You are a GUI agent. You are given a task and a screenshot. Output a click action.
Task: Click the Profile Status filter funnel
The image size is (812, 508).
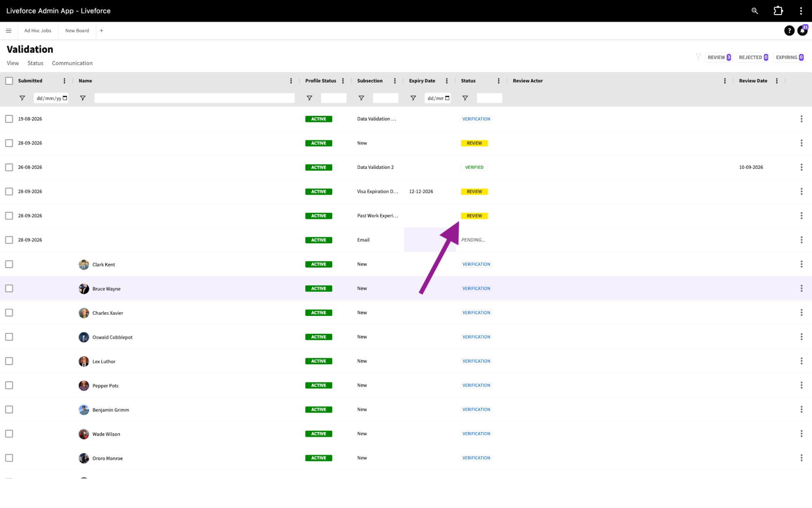pyautogui.click(x=309, y=98)
